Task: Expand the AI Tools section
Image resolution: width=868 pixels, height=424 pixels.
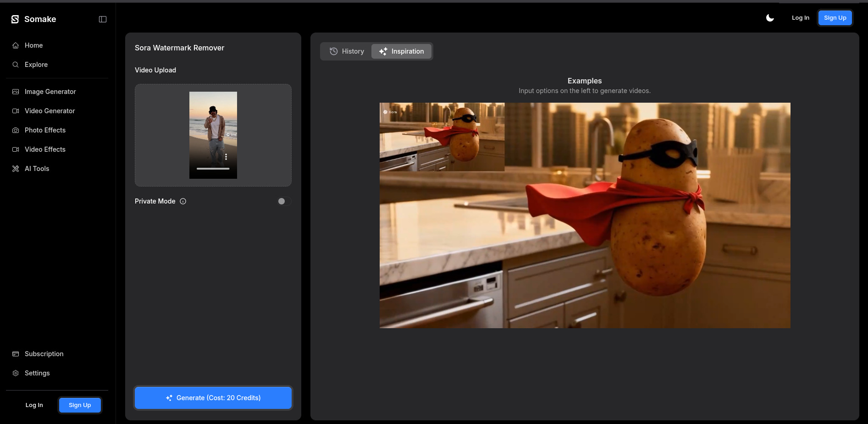Action: [37, 169]
